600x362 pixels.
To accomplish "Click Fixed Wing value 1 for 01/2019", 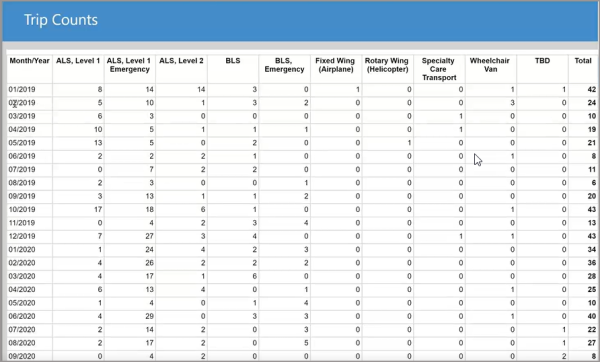I will pos(358,89).
